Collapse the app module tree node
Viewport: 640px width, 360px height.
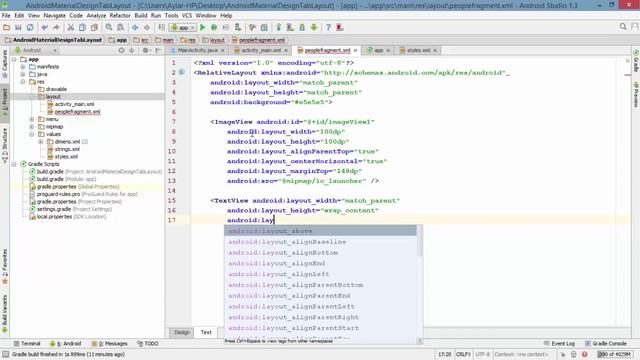click(15, 59)
